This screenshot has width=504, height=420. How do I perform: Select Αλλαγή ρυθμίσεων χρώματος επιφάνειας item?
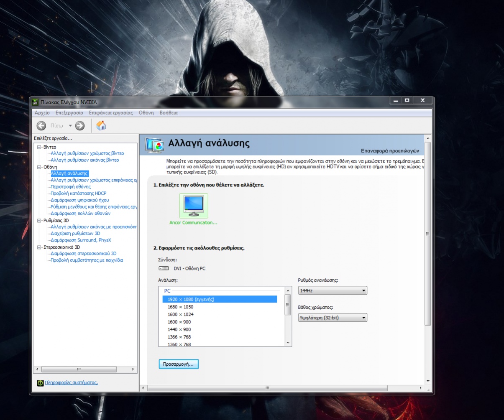94,180
